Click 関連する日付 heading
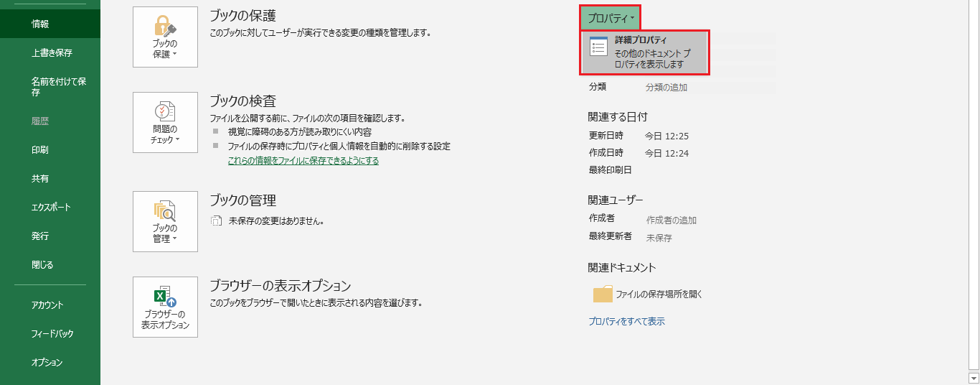 (618, 116)
